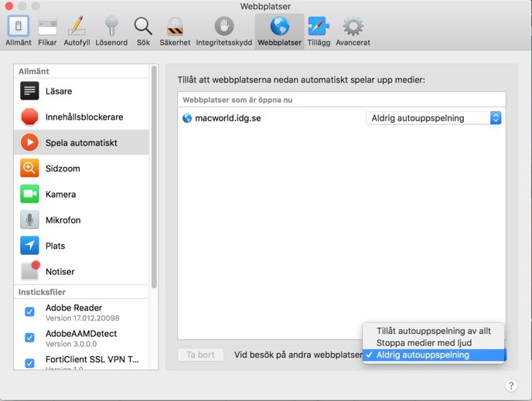Click the dropdown stepper arrows for macworld.idg.se
The height and width of the screenshot is (401, 532).
[496, 118]
